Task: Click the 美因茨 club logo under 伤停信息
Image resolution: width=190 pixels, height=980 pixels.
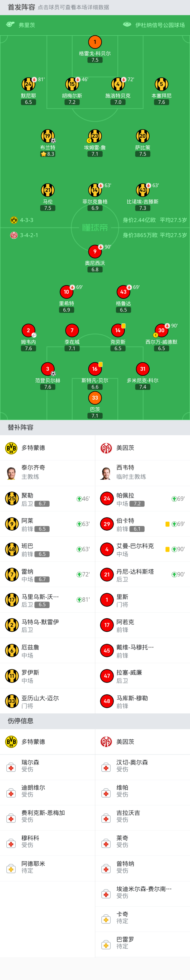Action: (x=106, y=742)
